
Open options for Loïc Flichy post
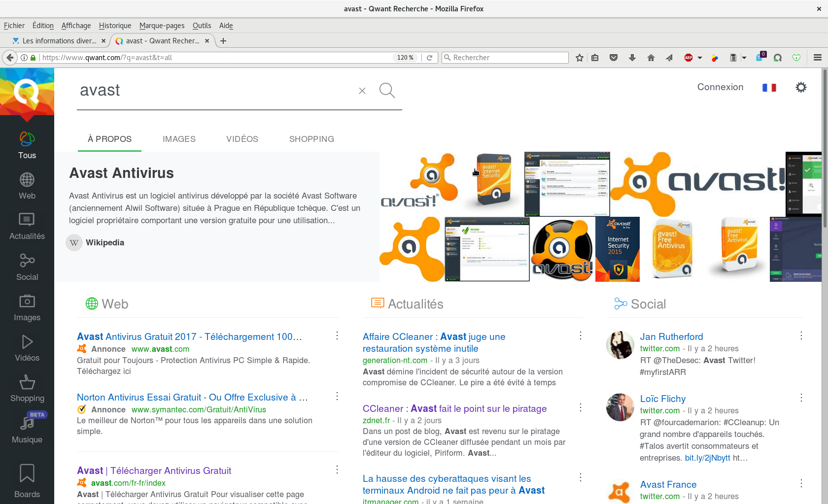click(801, 398)
